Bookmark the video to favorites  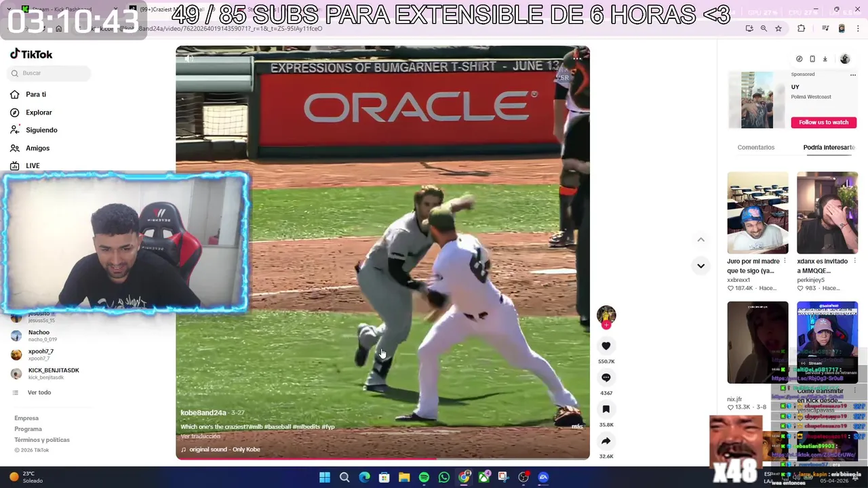pos(606,409)
